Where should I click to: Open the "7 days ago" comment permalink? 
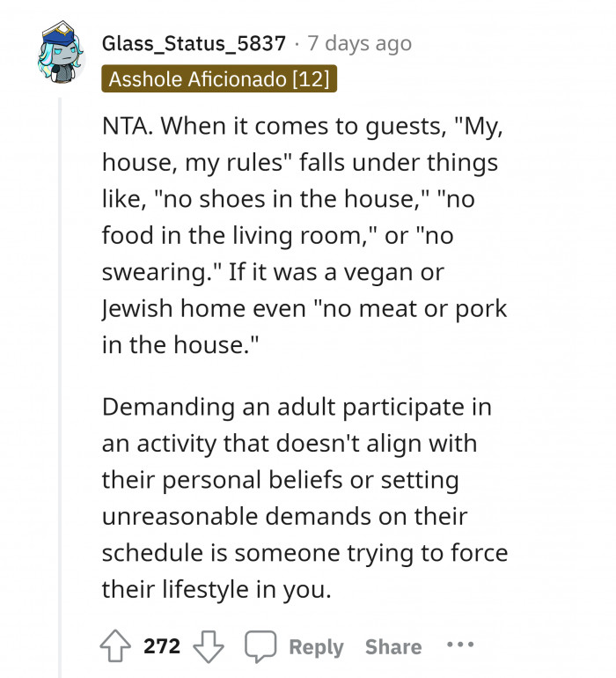359,43
